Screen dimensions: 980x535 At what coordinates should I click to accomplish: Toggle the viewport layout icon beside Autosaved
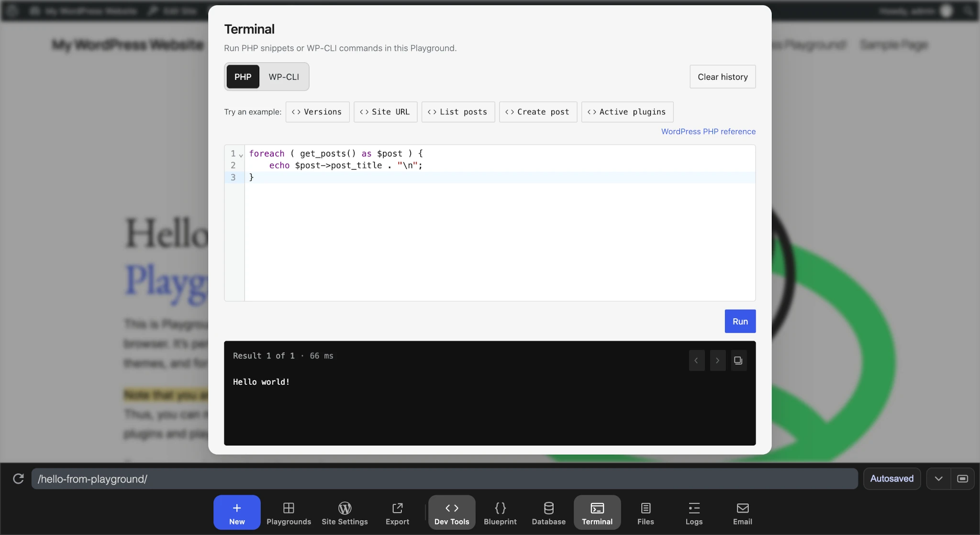point(962,479)
